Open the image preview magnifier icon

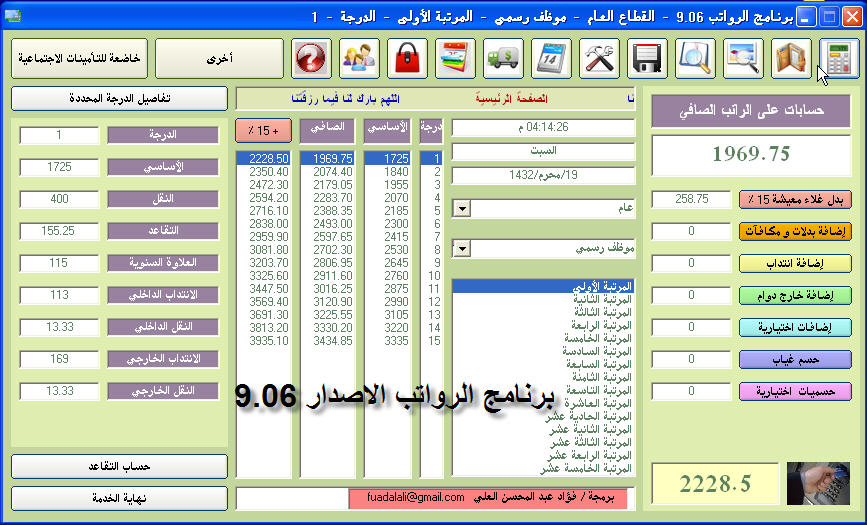tap(743, 58)
